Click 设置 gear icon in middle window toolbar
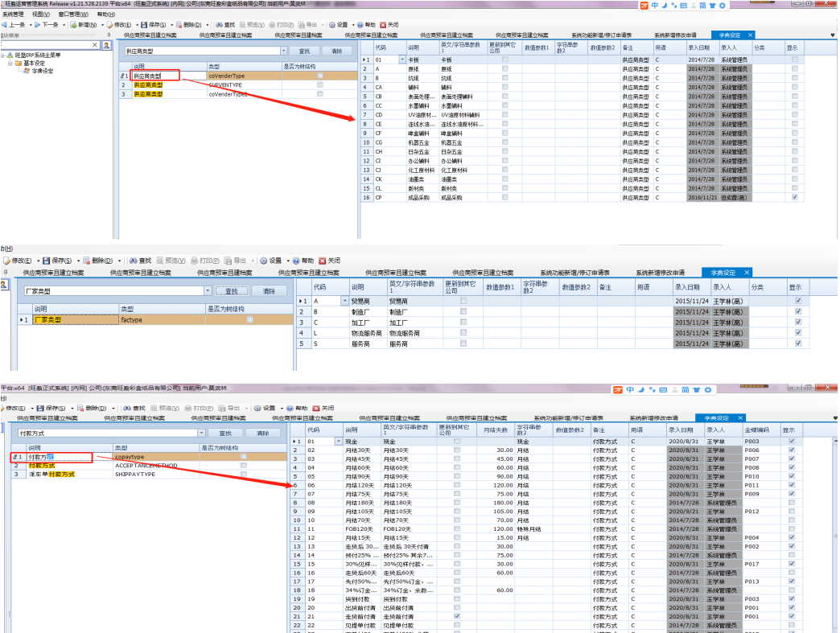This screenshot has width=840, height=633. (x=264, y=261)
